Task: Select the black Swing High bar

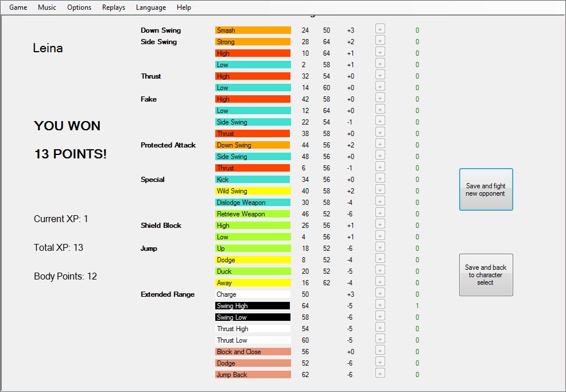Action: point(253,306)
